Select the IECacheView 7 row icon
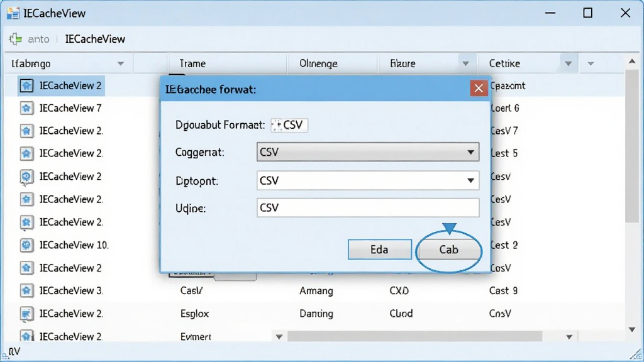Viewport: 644px width, 362px height. pyautogui.click(x=26, y=108)
